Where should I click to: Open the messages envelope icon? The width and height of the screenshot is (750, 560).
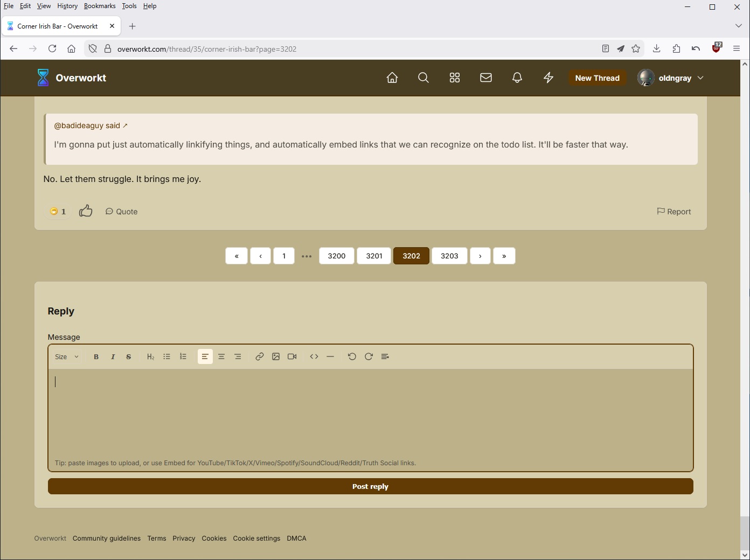[485, 78]
